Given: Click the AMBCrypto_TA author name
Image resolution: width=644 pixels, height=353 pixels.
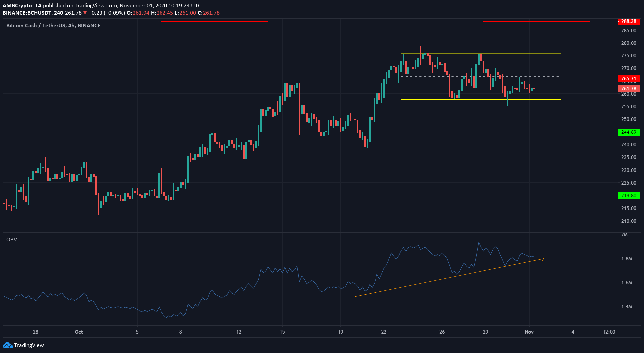Looking at the screenshot, I should point(22,6).
